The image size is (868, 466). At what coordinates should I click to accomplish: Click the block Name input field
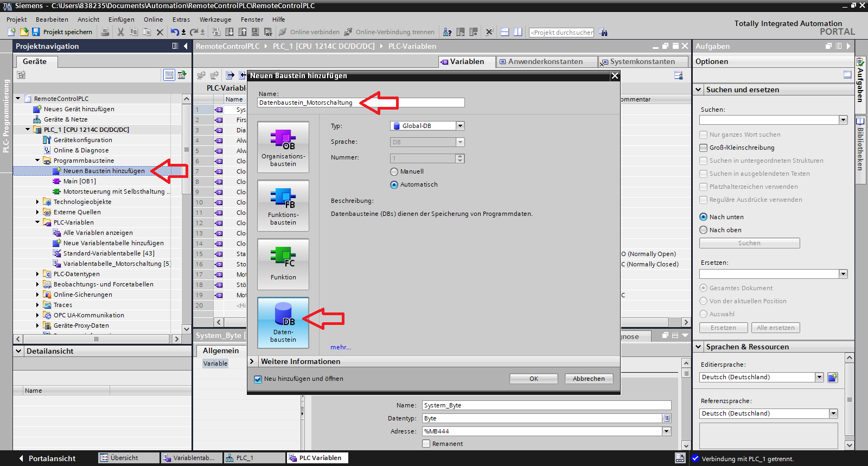[361, 103]
